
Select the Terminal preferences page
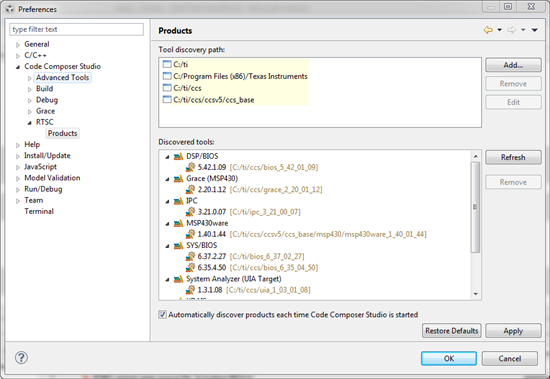pyautogui.click(x=39, y=211)
